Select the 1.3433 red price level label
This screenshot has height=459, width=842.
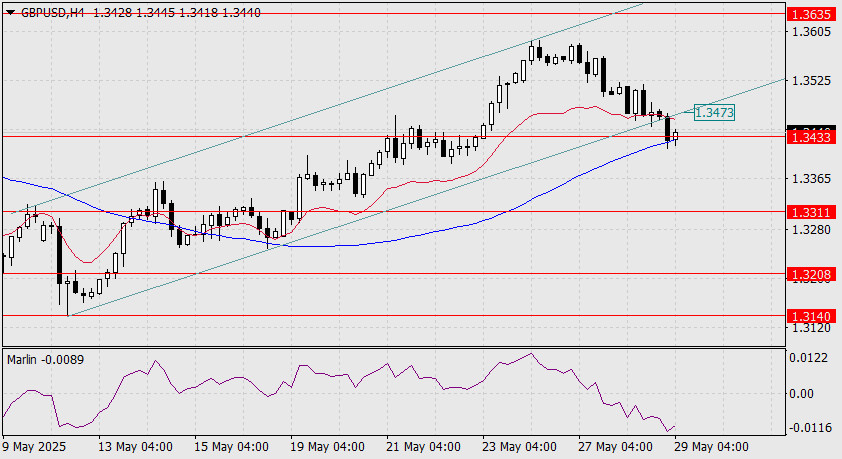811,137
